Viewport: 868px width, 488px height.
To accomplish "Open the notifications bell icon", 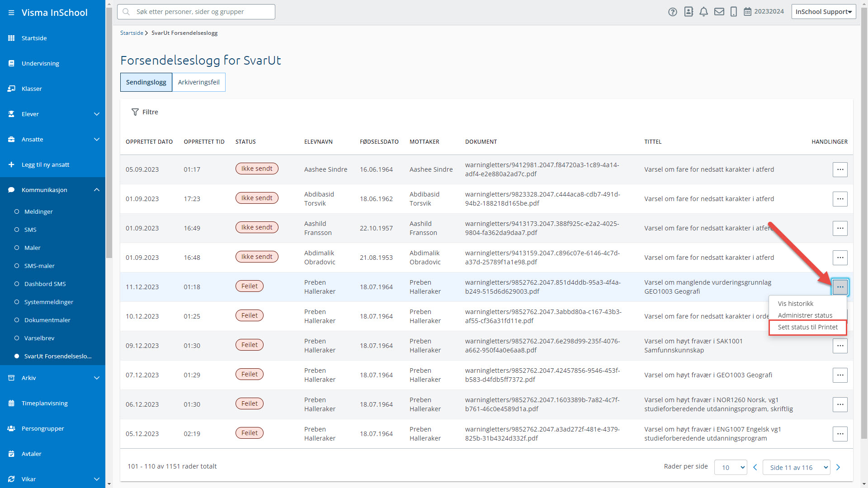I will coord(703,12).
